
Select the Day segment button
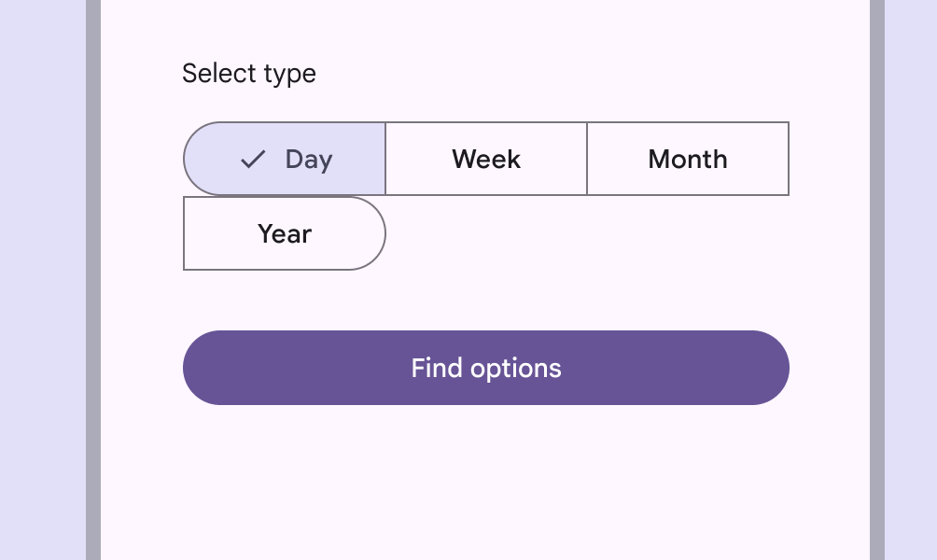pos(285,159)
